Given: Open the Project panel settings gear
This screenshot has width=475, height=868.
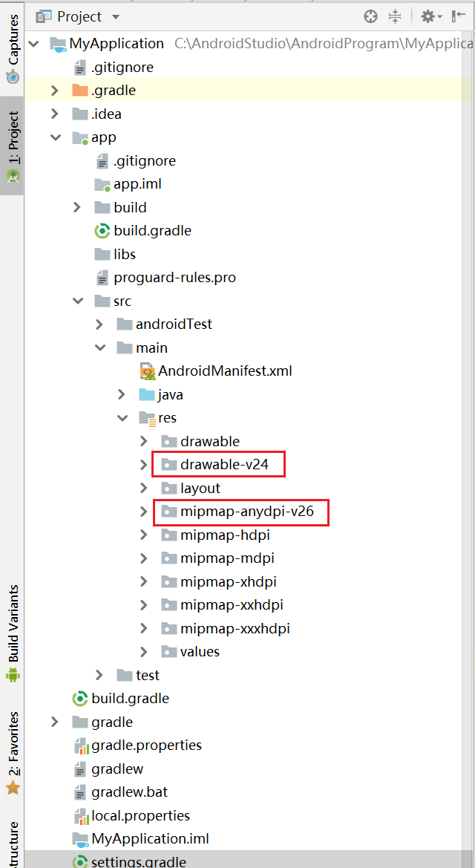Looking at the screenshot, I should pos(428,16).
